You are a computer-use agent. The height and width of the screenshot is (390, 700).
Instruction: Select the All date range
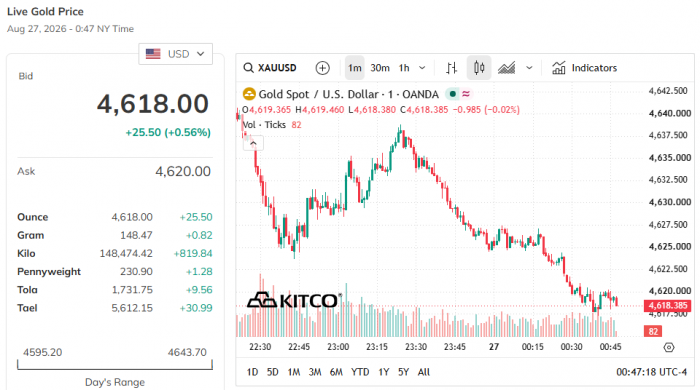click(x=424, y=372)
